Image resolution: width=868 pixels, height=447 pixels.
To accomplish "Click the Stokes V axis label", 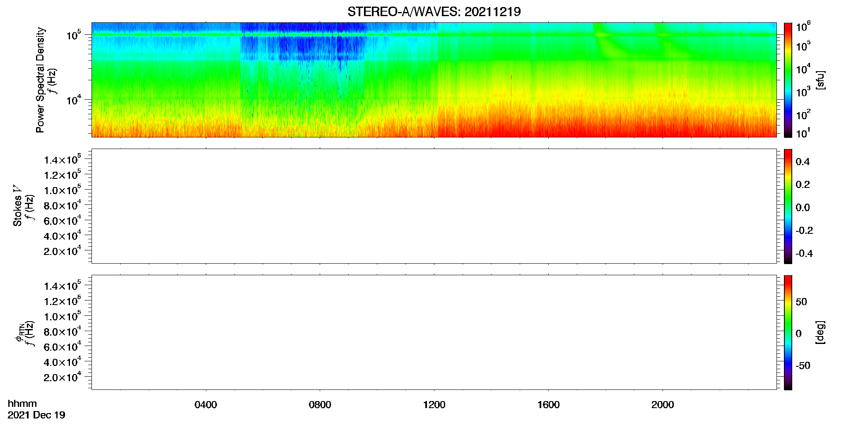I will tap(17, 206).
